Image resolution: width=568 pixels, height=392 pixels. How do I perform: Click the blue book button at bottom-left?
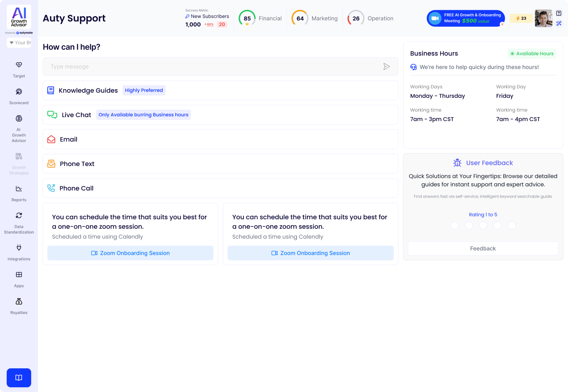click(x=19, y=378)
